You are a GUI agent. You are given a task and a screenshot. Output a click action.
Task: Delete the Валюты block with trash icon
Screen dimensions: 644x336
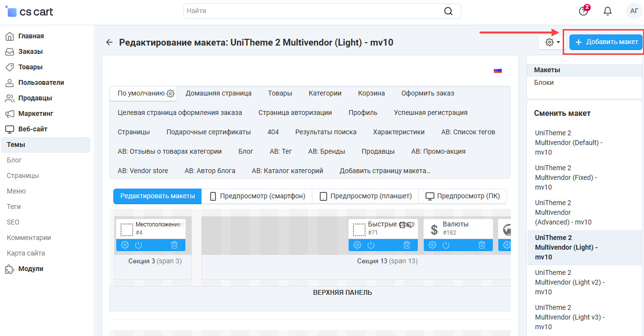click(x=482, y=245)
